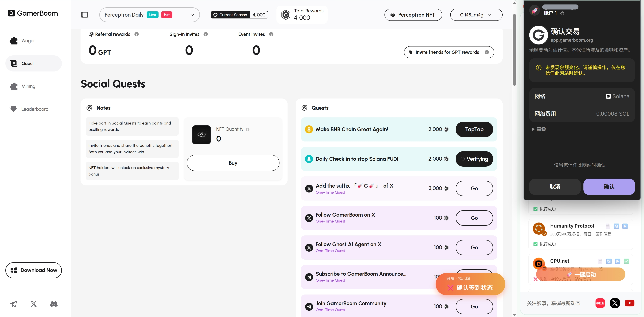Screen dimensions: 644x317
Task: Open the Discord link in sidebar footer
Action: point(54,304)
